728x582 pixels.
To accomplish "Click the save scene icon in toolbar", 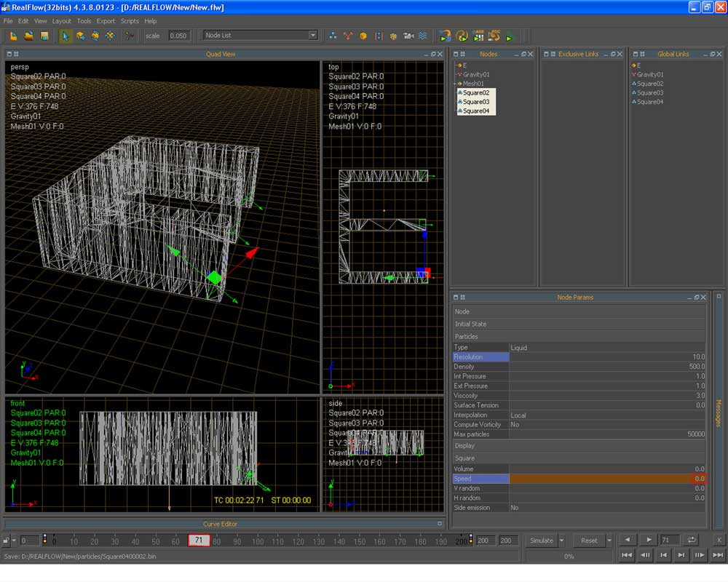I will coord(44,36).
